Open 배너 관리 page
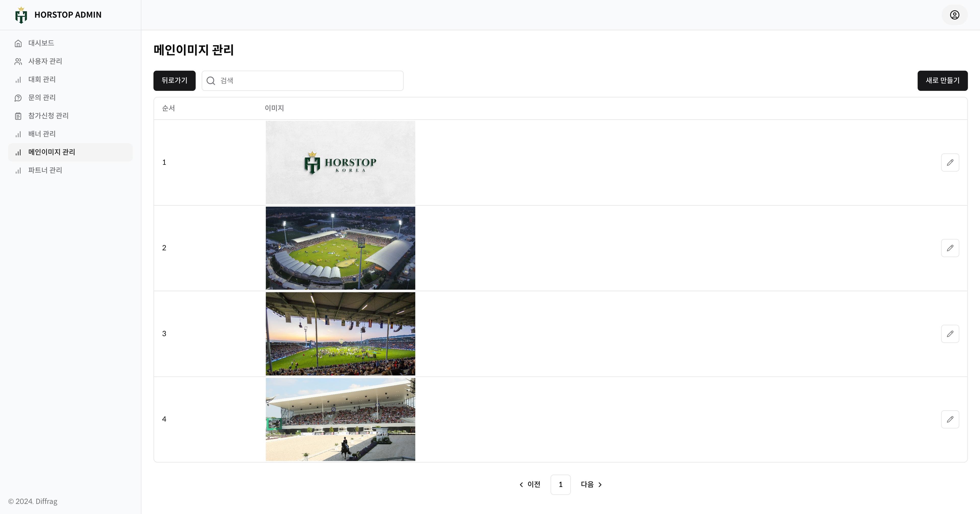Viewport: 980px width, 514px height. (x=42, y=134)
